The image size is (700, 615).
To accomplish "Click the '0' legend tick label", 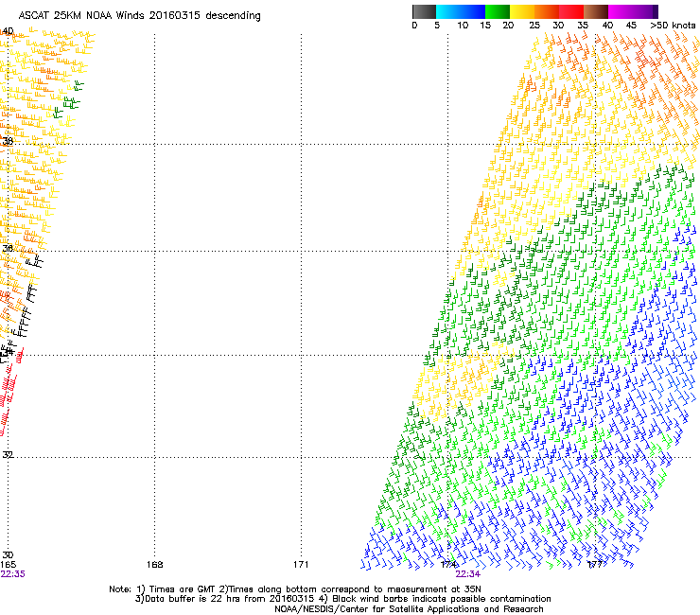I will tap(414, 26).
